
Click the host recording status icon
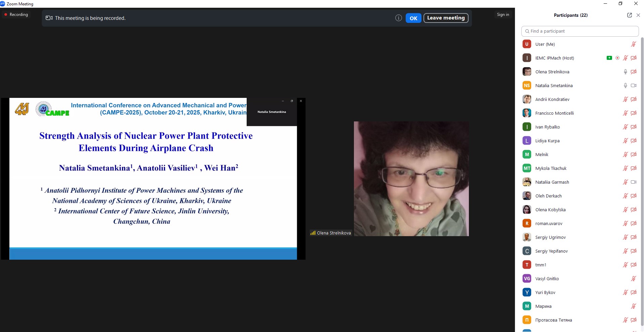pos(617,58)
